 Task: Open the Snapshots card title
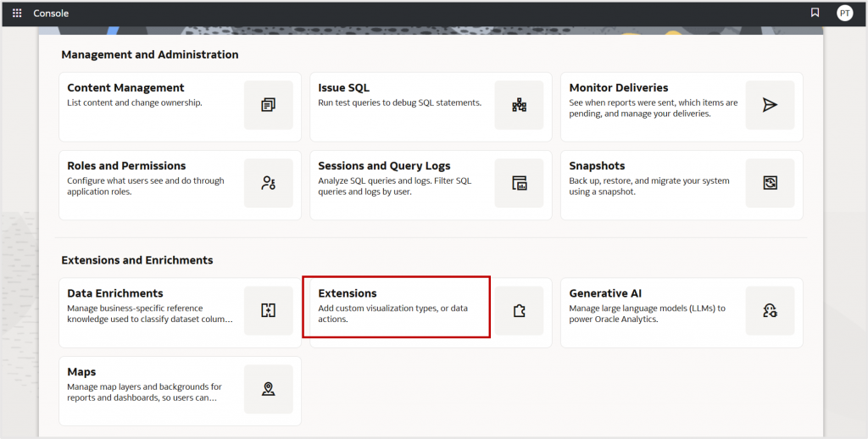point(597,165)
